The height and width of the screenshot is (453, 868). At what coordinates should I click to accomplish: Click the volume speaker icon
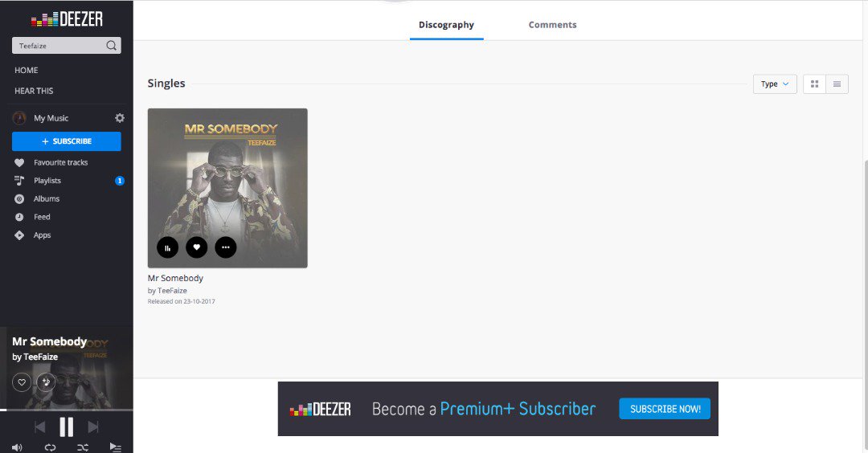(x=17, y=447)
